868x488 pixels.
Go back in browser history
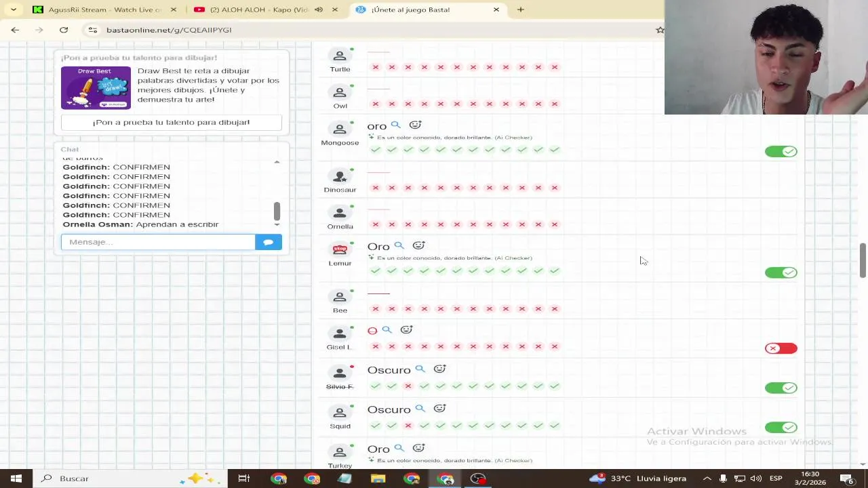[x=15, y=30]
